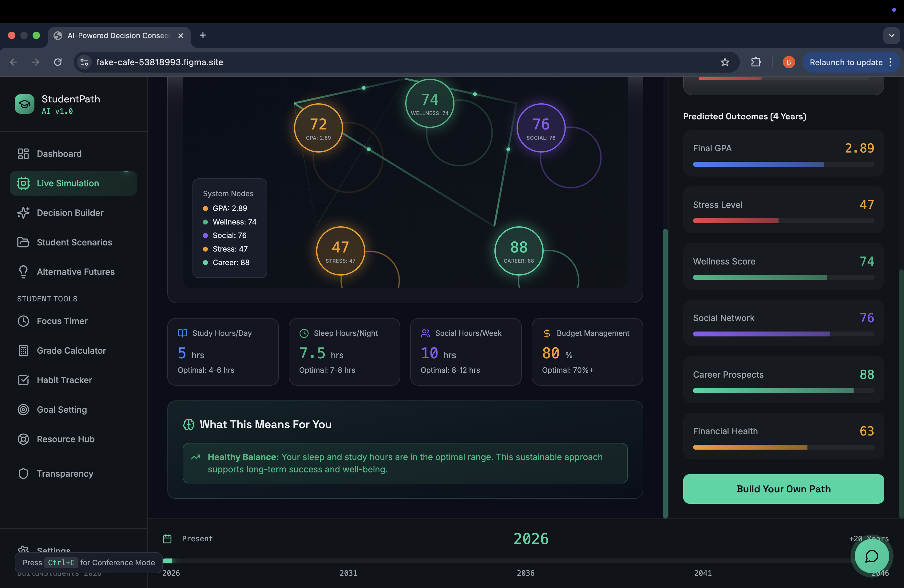Open the profile B avatar menu
The width and height of the screenshot is (904, 588).
click(x=788, y=62)
